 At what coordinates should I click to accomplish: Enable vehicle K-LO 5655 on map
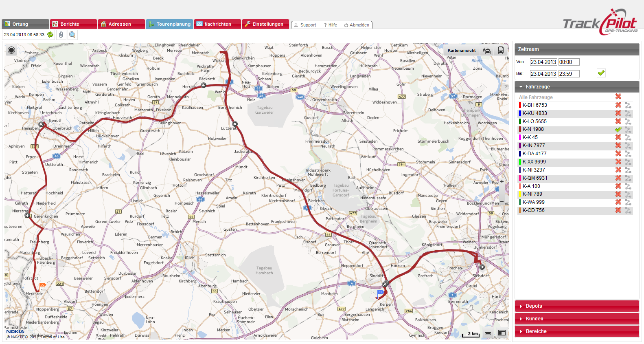click(x=618, y=121)
